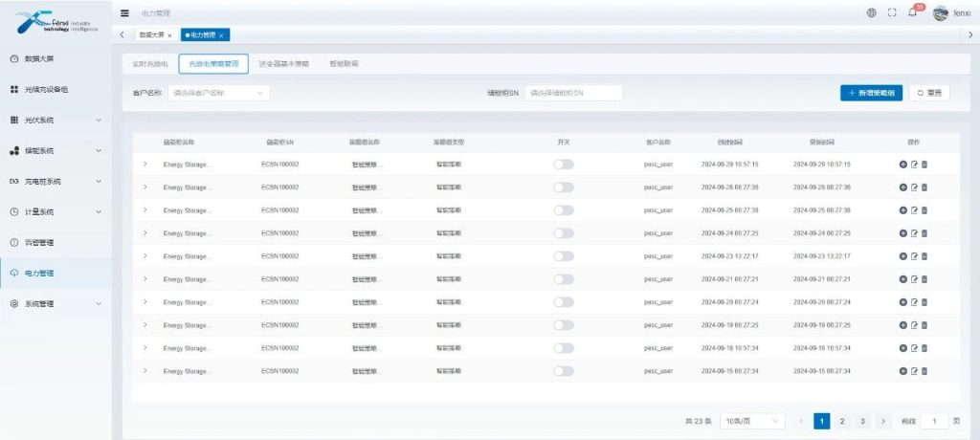
Task: Open the 客户名称 dropdown
Action: 219,93
